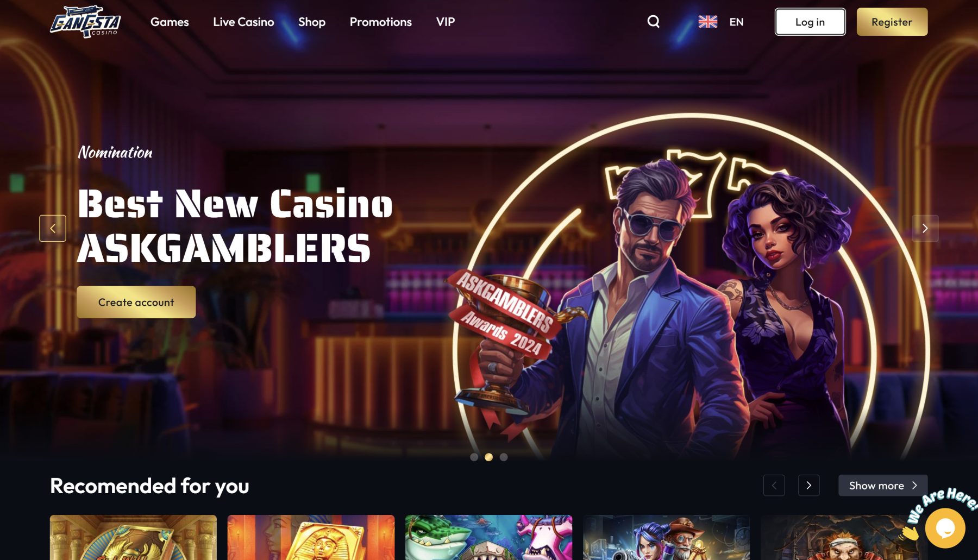Click the Gangsta Casino logo
This screenshot has height=560, width=978.
click(85, 22)
